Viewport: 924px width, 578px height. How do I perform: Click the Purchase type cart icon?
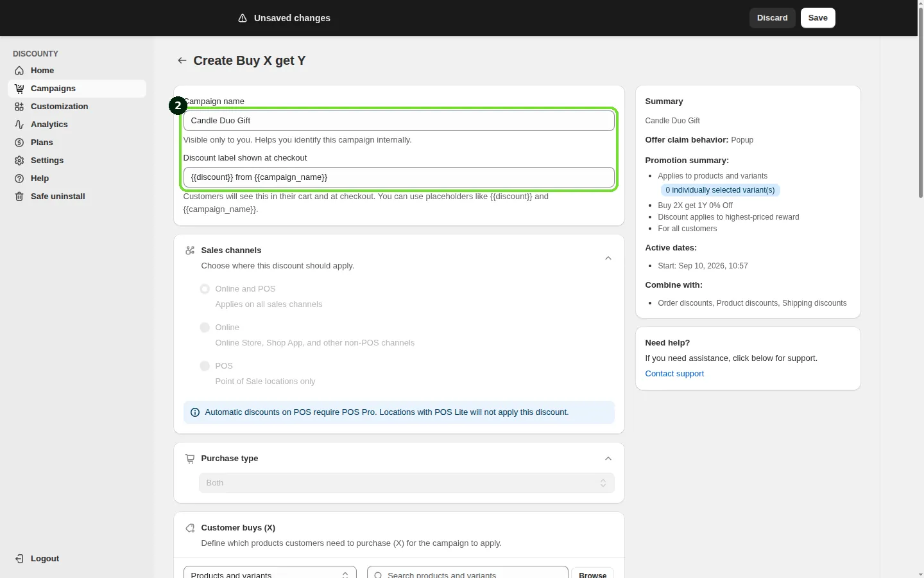click(x=190, y=459)
